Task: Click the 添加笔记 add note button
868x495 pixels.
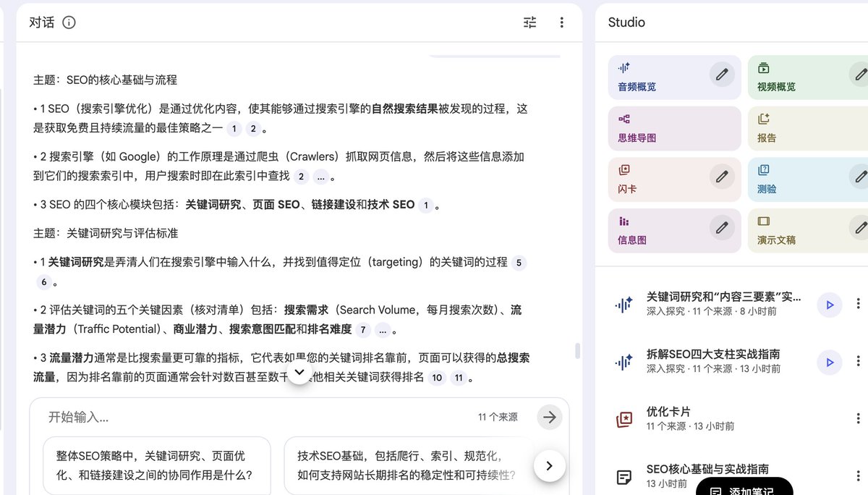Action: (744, 488)
